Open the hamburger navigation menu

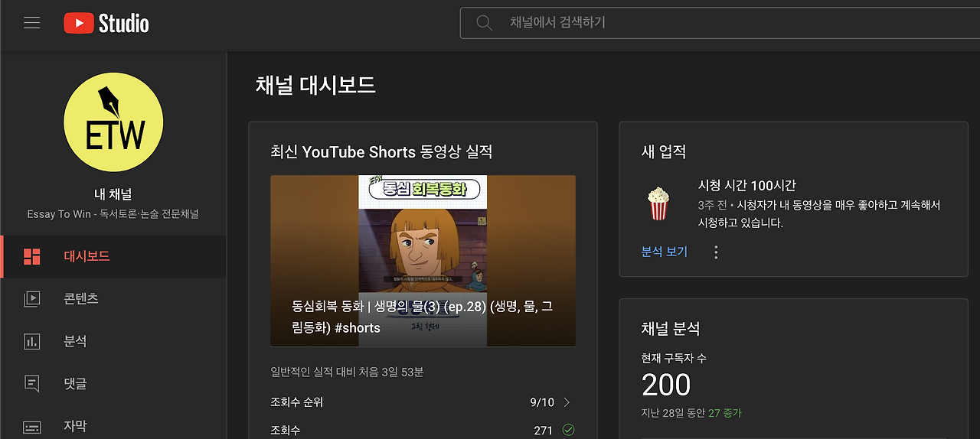[31, 23]
